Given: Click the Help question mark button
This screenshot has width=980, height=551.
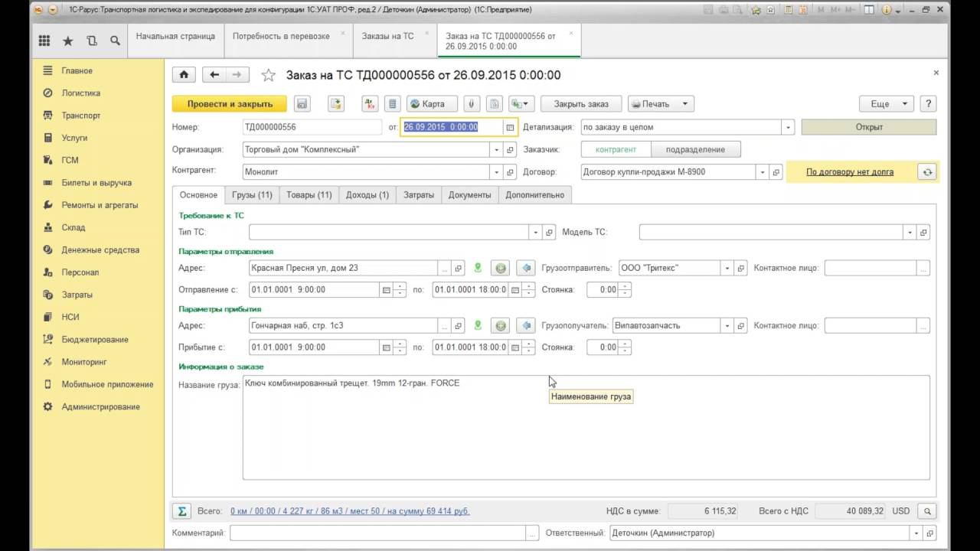Looking at the screenshot, I should pos(927,104).
